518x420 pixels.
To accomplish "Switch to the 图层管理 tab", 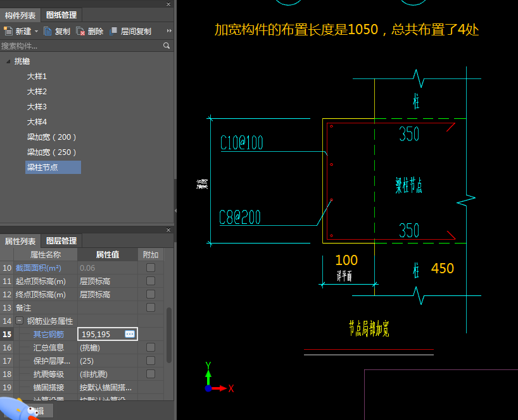I will tap(61, 241).
